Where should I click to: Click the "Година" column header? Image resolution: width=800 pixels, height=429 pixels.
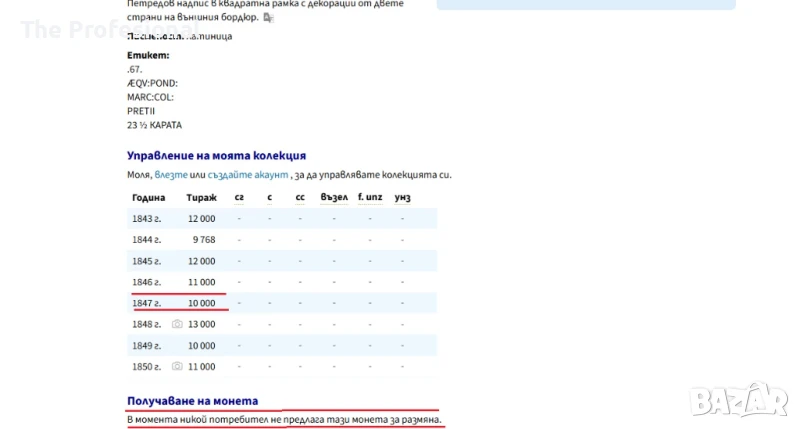pos(148,197)
